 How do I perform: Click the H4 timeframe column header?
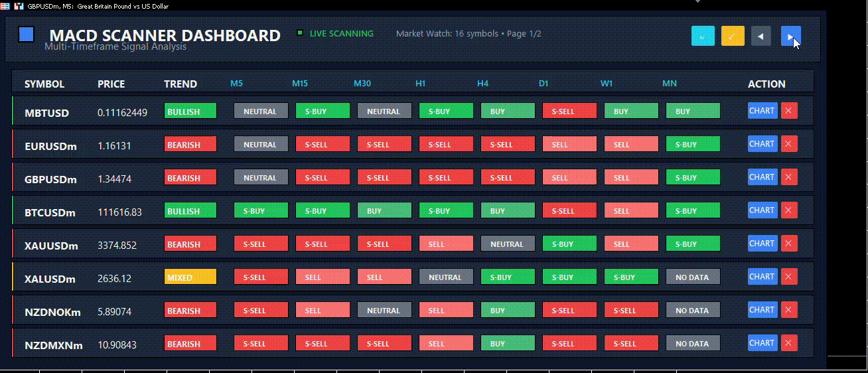click(x=482, y=84)
